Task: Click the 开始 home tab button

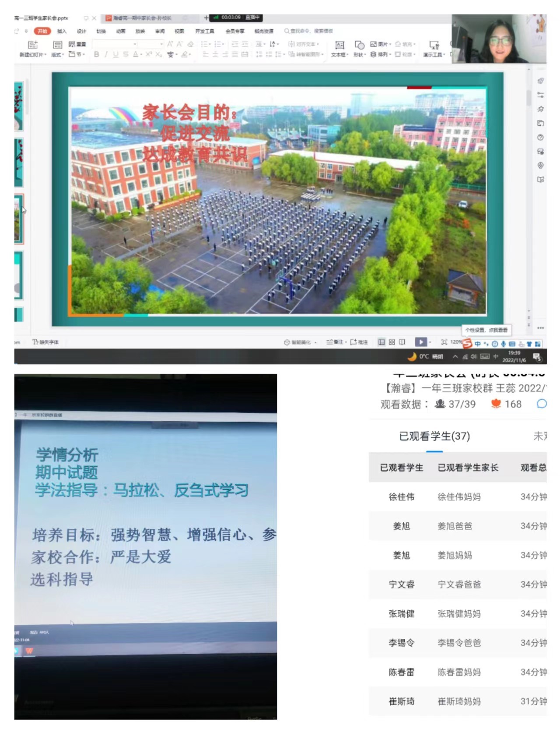Action: tap(42, 31)
